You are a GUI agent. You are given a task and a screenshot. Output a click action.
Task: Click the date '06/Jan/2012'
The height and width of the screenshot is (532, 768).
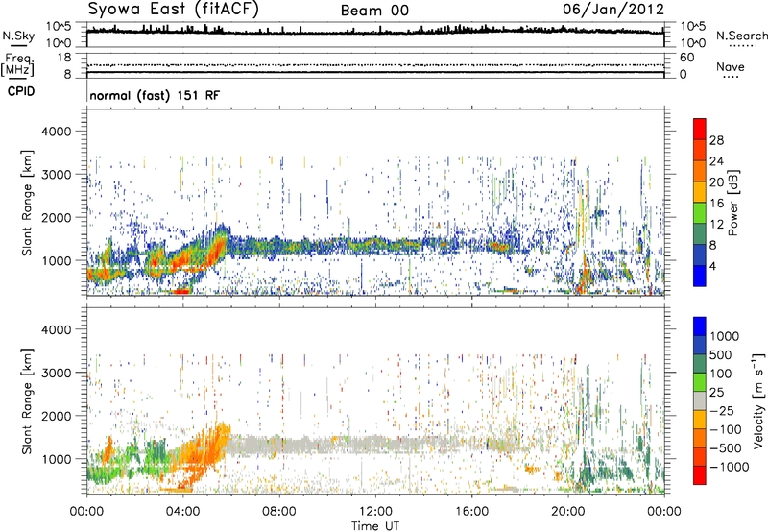[x=613, y=10]
